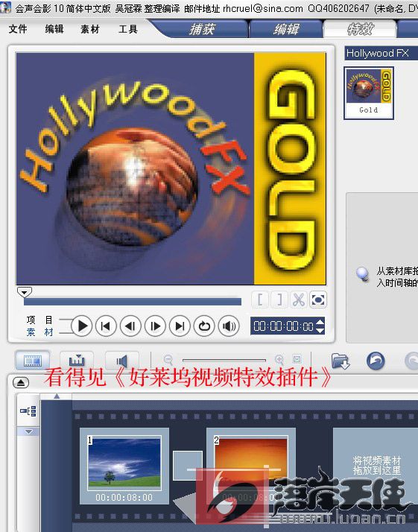Select storyboard clip 1 sky thumbnail
The height and width of the screenshot is (532, 418).
point(124,463)
